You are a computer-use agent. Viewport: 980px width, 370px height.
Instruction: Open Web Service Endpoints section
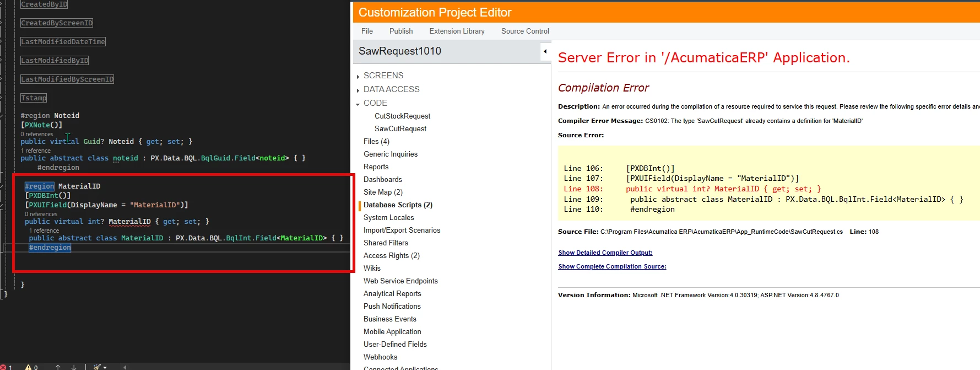(x=400, y=281)
